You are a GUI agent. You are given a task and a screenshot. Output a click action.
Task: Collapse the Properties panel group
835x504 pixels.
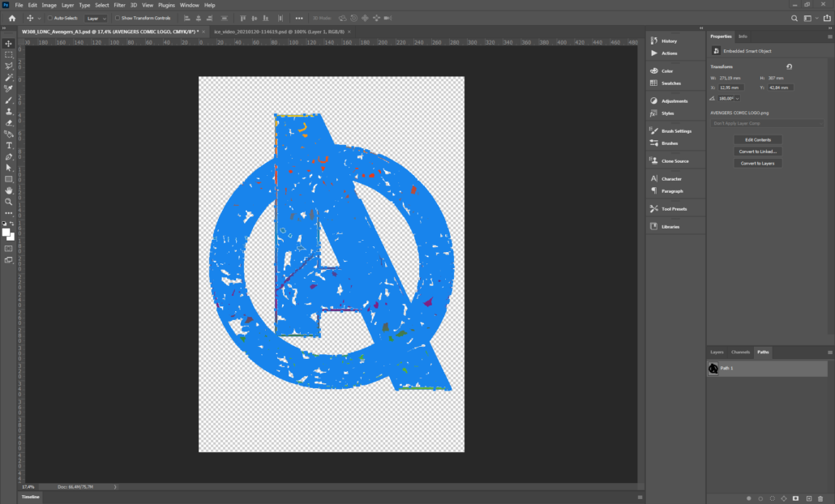(x=829, y=28)
